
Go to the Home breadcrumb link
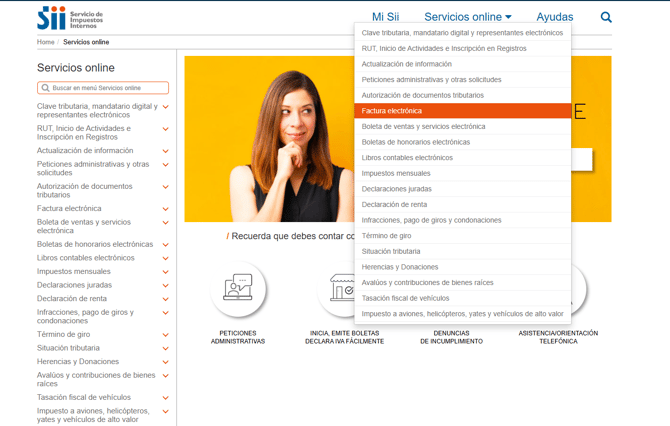pyautogui.click(x=45, y=42)
